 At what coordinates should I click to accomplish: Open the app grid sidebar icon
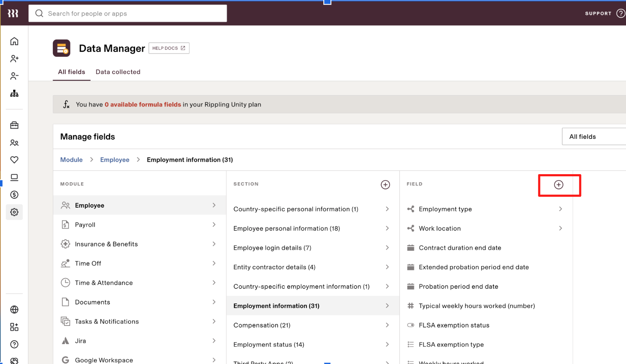14,327
